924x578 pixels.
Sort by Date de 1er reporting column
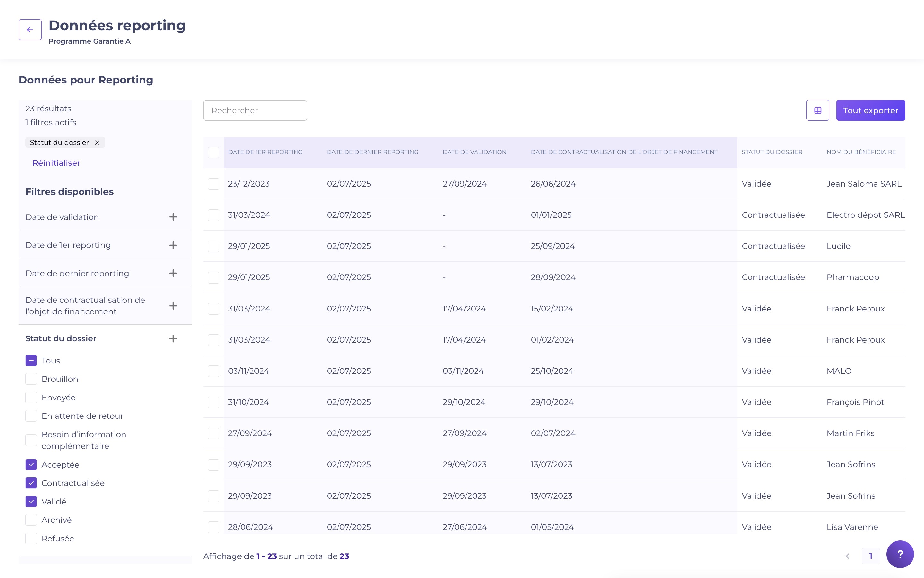[x=265, y=152]
